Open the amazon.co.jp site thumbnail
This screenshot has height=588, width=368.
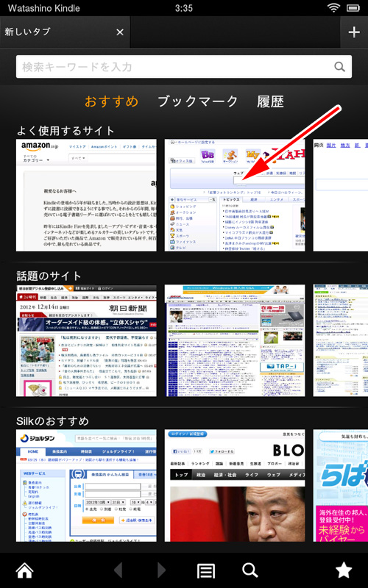coord(86,195)
